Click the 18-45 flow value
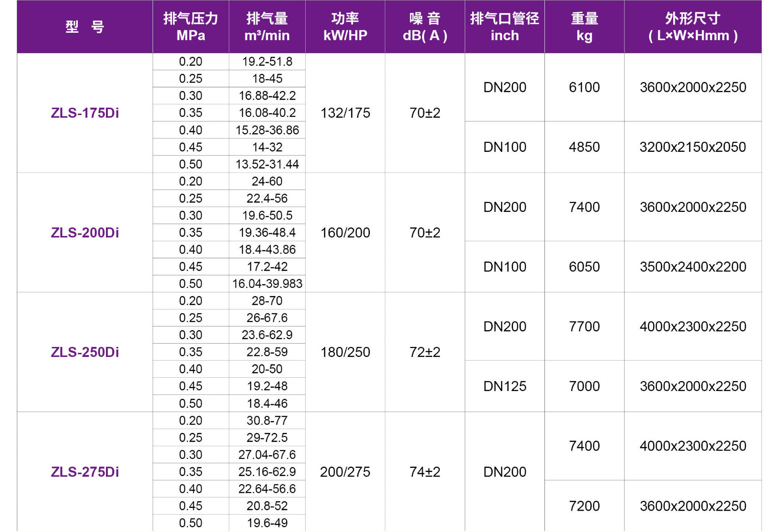 point(267,79)
